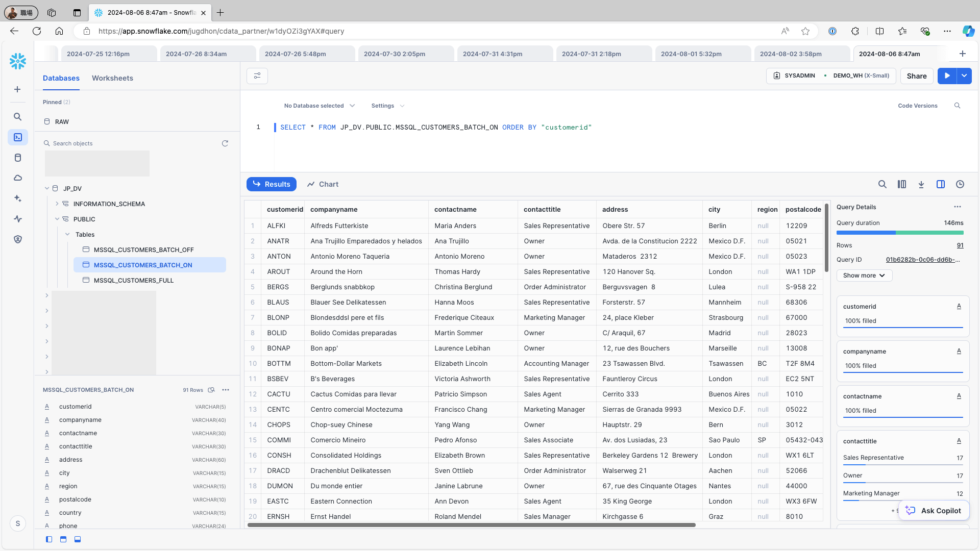Expand Show more query details
980x551 pixels.
point(864,275)
